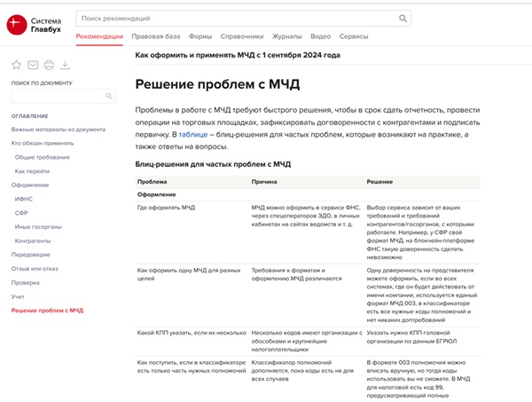Viewport: 532px width, 402px height.
Task: Navigate to Кто обязан применять section
Action: (x=43, y=142)
